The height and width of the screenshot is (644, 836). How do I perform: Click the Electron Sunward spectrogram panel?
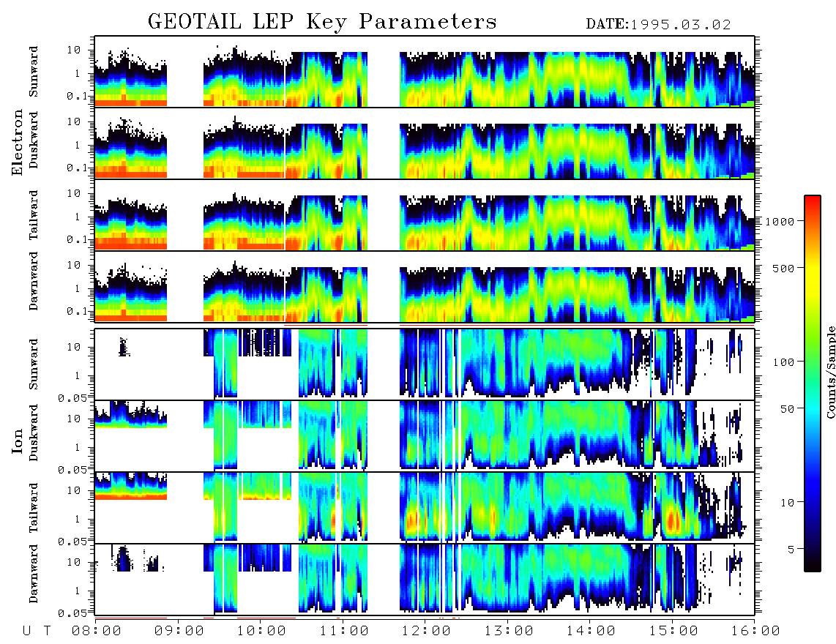coord(425,72)
